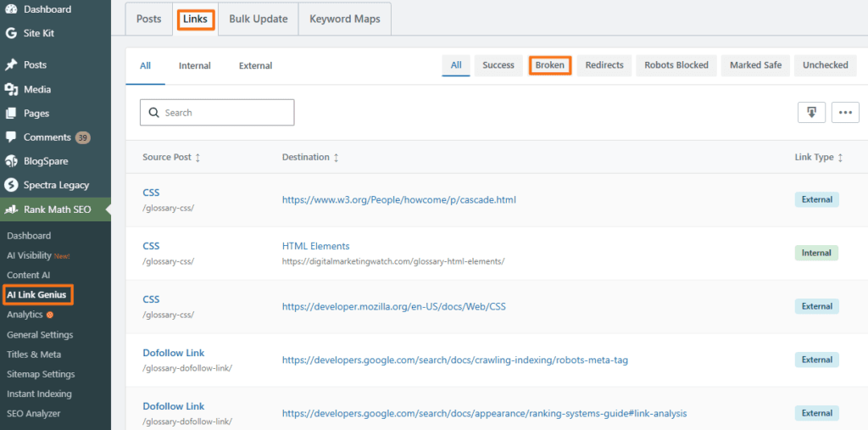Open Content AI submenu item

pyautogui.click(x=28, y=276)
